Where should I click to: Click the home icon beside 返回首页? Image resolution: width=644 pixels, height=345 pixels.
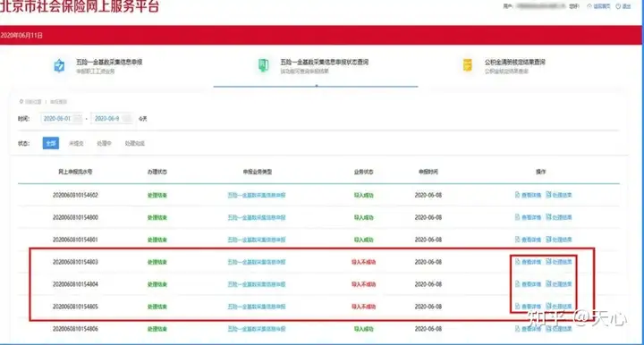[x=589, y=6]
